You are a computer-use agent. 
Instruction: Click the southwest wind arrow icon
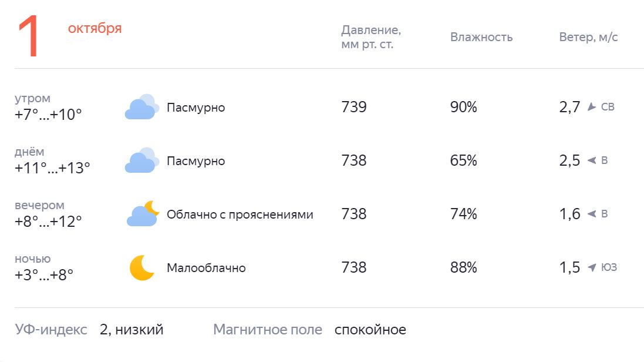coord(591,268)
